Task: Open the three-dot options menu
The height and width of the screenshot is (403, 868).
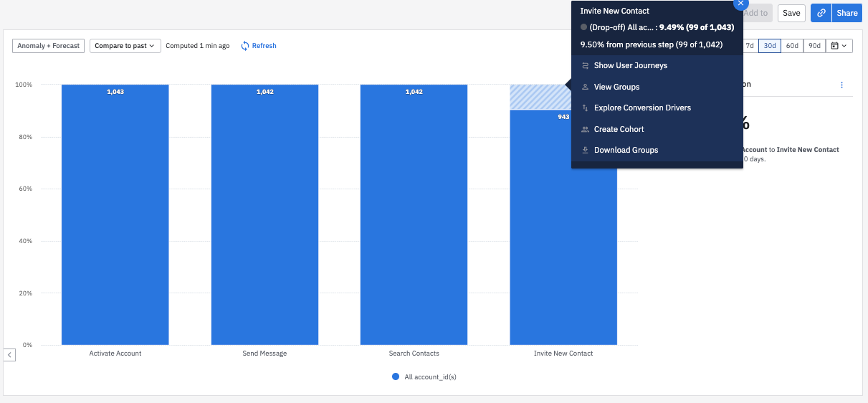Action: 841,85
